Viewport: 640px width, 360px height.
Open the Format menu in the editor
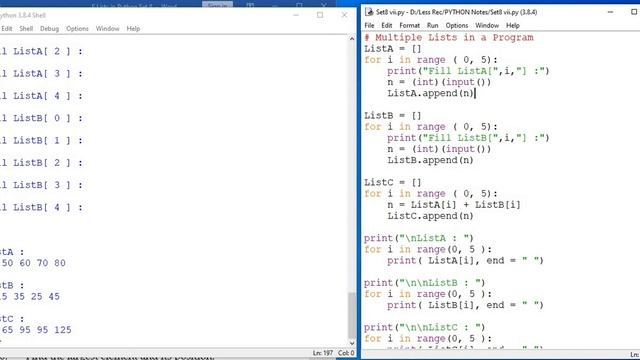pos(409,25)
